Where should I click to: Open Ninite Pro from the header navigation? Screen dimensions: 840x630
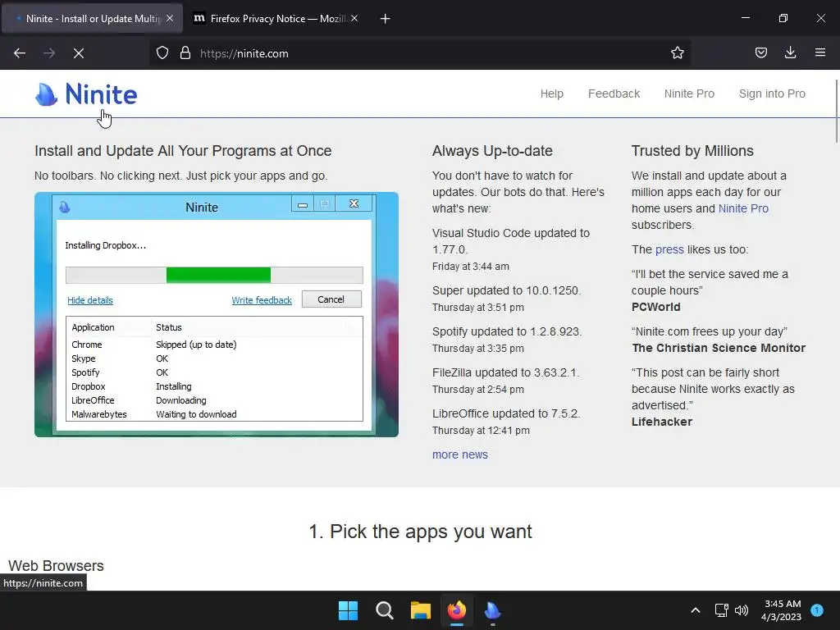(x=689, y=94)
